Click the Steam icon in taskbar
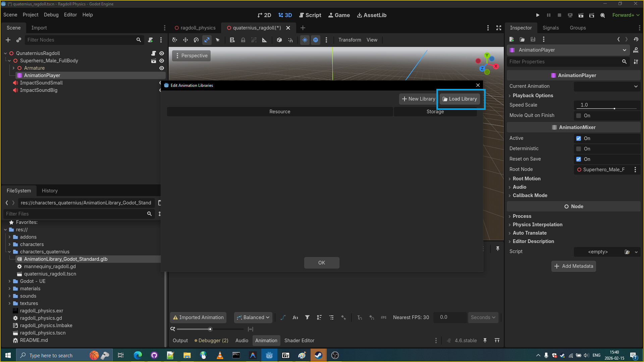This screenshot has height=362, width=644. (x=318, y=355)
